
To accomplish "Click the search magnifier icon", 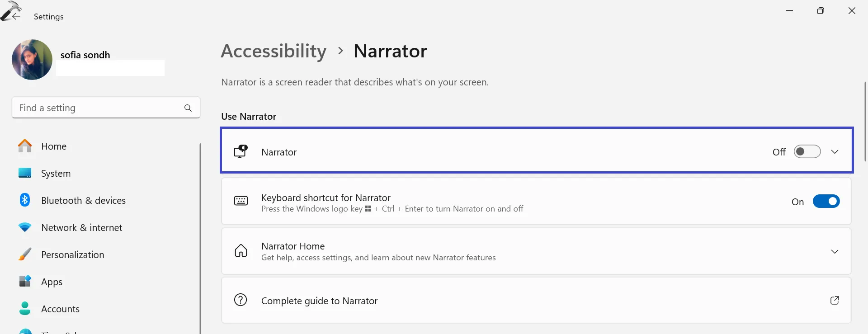I will click(188, 108).
